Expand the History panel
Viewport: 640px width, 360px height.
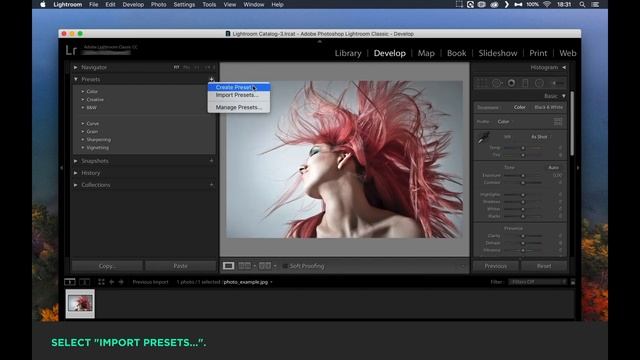pos(76,173)
